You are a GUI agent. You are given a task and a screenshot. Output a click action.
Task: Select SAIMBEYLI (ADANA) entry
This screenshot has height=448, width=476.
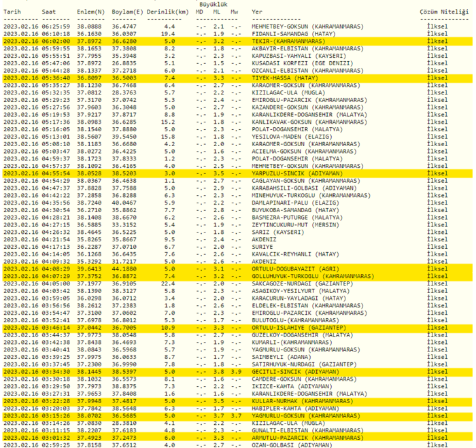281,357
